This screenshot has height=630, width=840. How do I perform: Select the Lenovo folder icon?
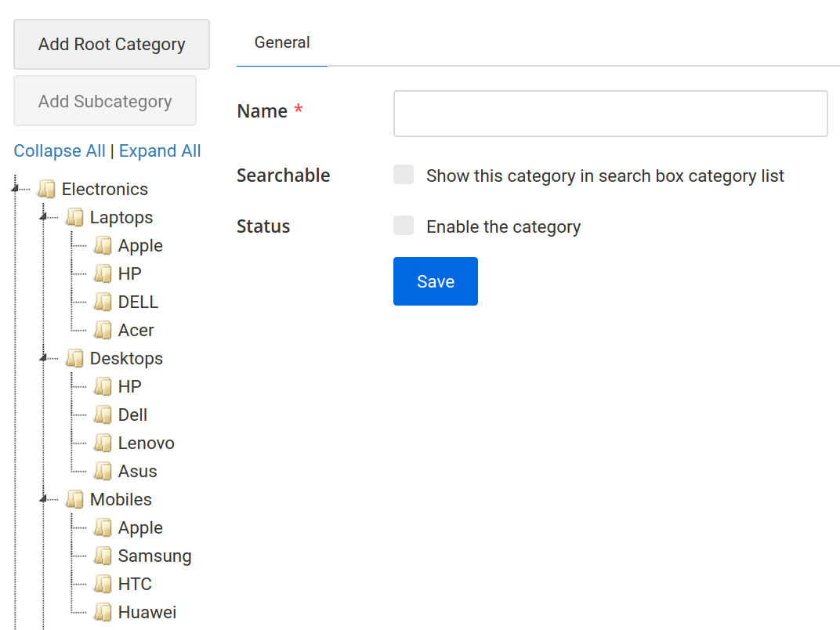click(103, 442)
